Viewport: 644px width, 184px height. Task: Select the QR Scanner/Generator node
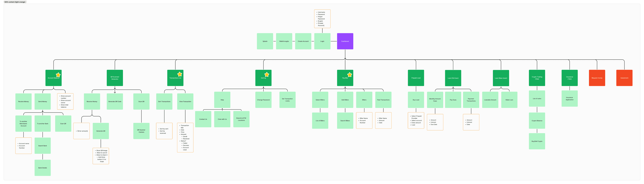tap(115, 78)
